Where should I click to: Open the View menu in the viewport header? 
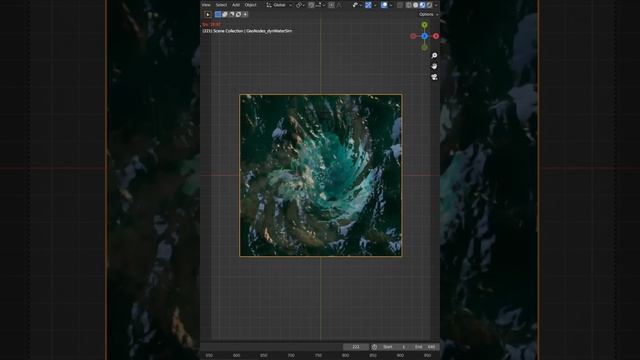pyautogui.click(x=206, y=5)
